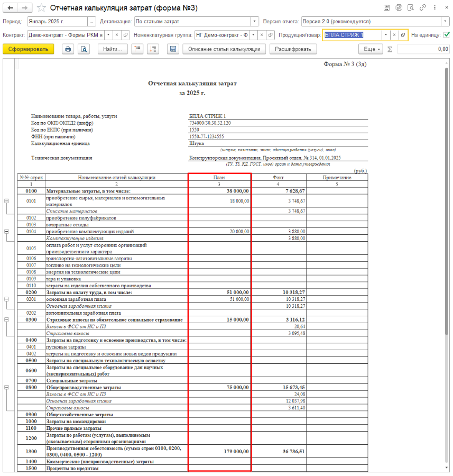Collapse all groups using the toolbar icon
This screenshot has height=476, width=453.
[x=137, y=49]
